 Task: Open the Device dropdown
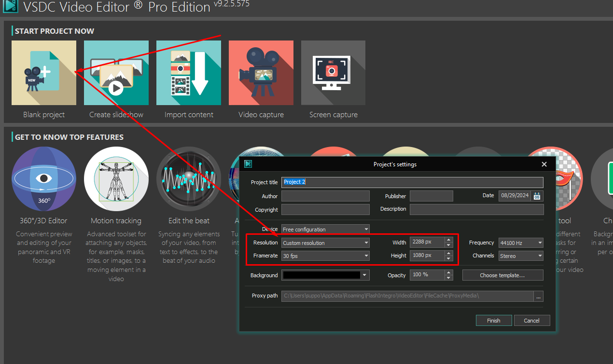pos(325,229)
